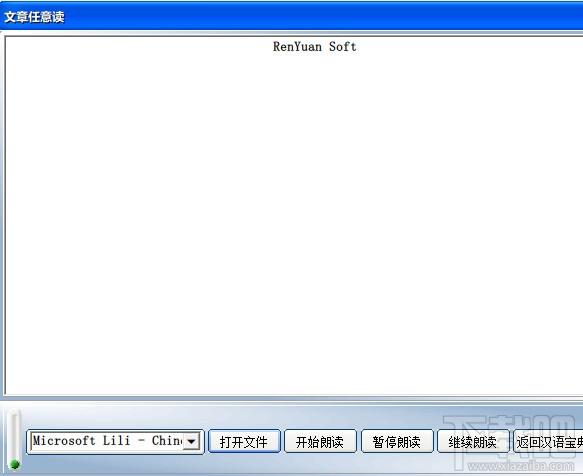Open the voice selection dropdown arrow
Viewport: 583px width, 476px height.
click(191, 441)
